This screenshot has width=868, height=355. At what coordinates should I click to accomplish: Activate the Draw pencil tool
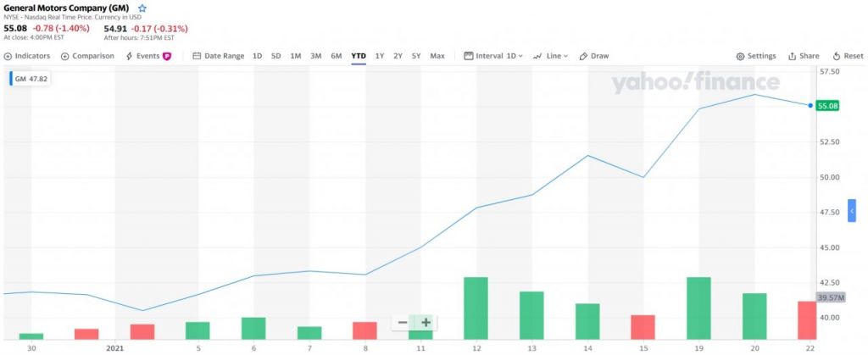tap(594, 56)
